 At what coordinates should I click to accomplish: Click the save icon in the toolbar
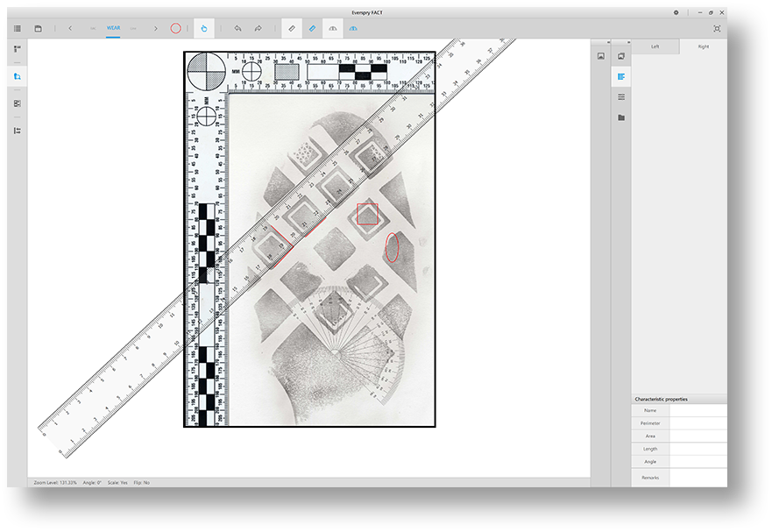coord(38,29)
